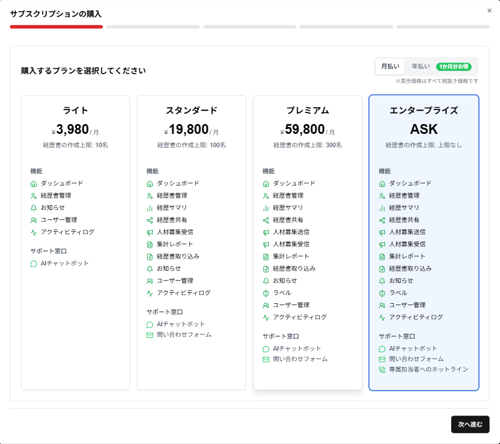This screenshot has width=500, height=444.
Task: Click アクティビティログ pulse icon in ライト plan
Action: pos(33,232)
